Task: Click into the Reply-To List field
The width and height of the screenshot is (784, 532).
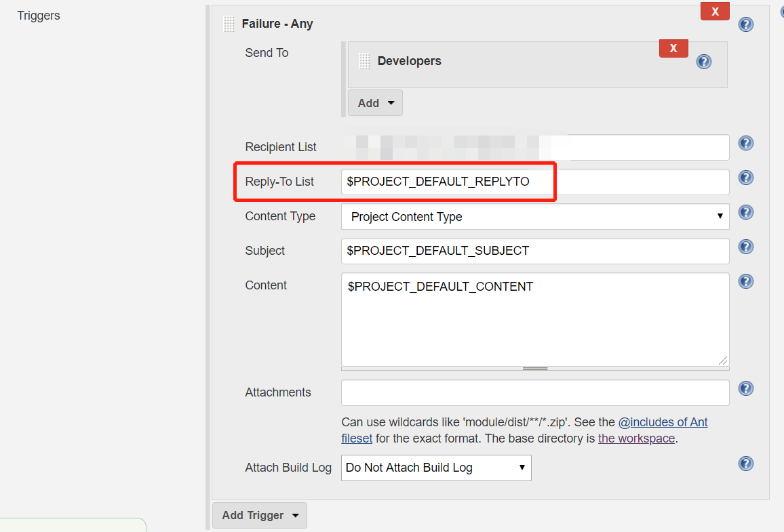Action: tap(535, 182)
